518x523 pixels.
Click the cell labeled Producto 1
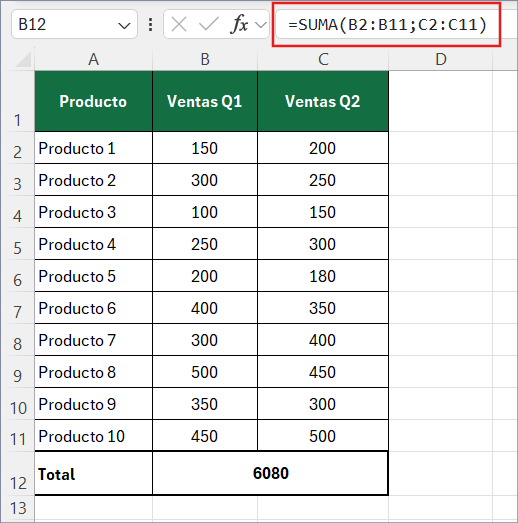point(93,148)
